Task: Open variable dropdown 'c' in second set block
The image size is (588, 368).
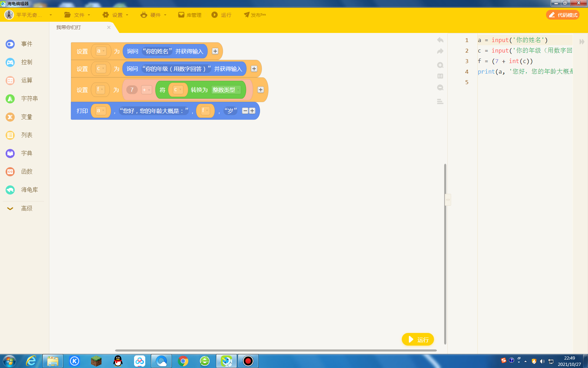Action: coord(101,69)
